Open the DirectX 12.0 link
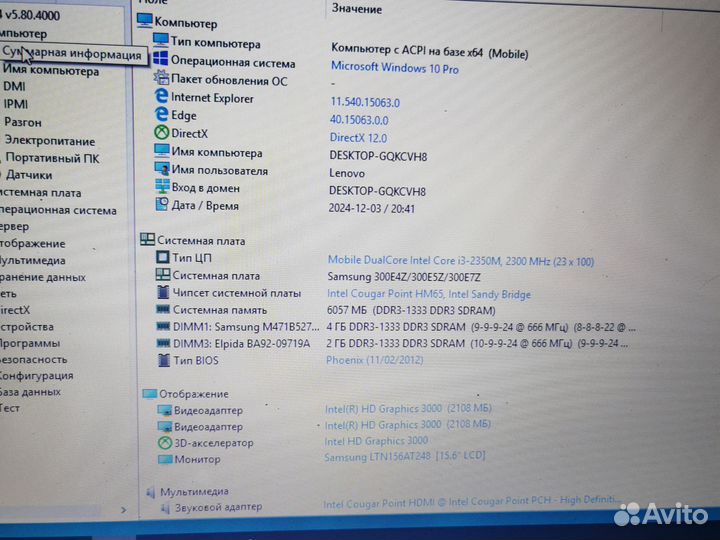Viewport: 720px width, 540px height. 359,138
